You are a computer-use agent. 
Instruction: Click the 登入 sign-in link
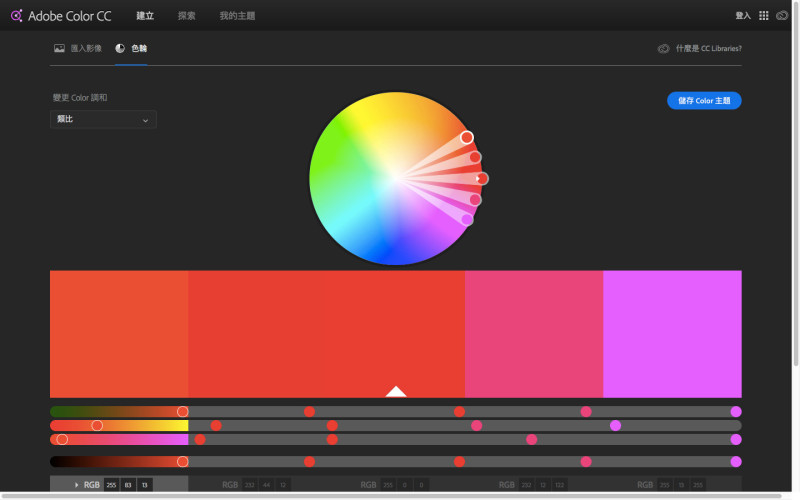coord(743,16)
